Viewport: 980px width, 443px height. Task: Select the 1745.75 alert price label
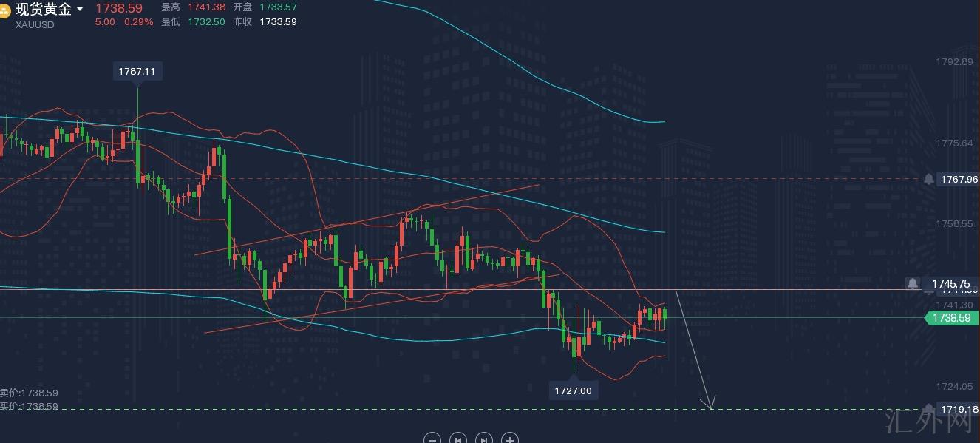point(950,283)
